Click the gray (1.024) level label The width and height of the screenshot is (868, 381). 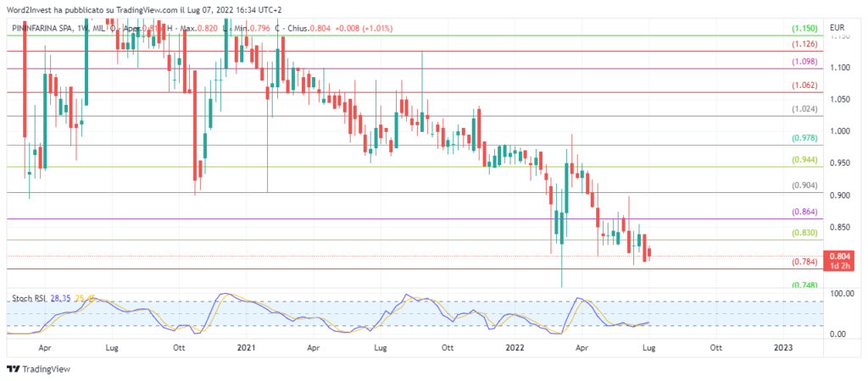tap(804, 109)
